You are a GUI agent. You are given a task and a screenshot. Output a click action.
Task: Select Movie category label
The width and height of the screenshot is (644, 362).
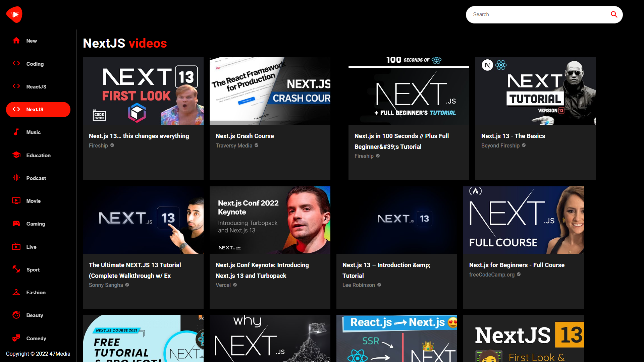pos(34,201)
